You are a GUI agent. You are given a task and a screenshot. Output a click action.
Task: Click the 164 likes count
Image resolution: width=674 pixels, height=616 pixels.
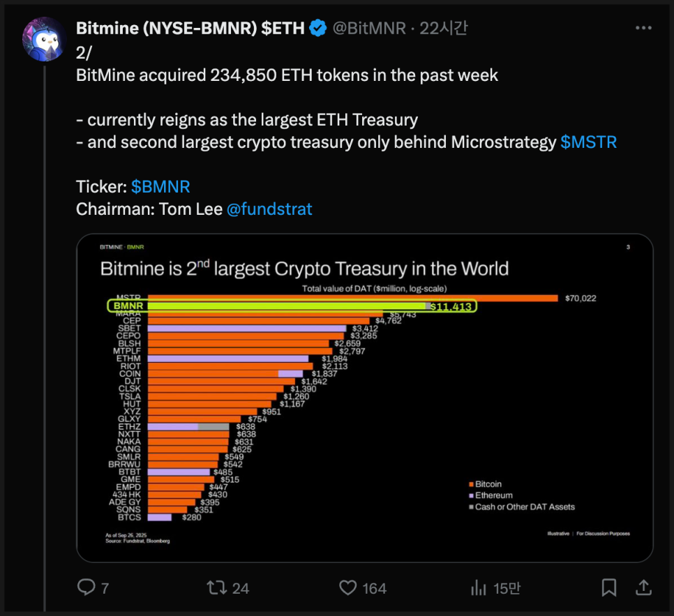374,588
